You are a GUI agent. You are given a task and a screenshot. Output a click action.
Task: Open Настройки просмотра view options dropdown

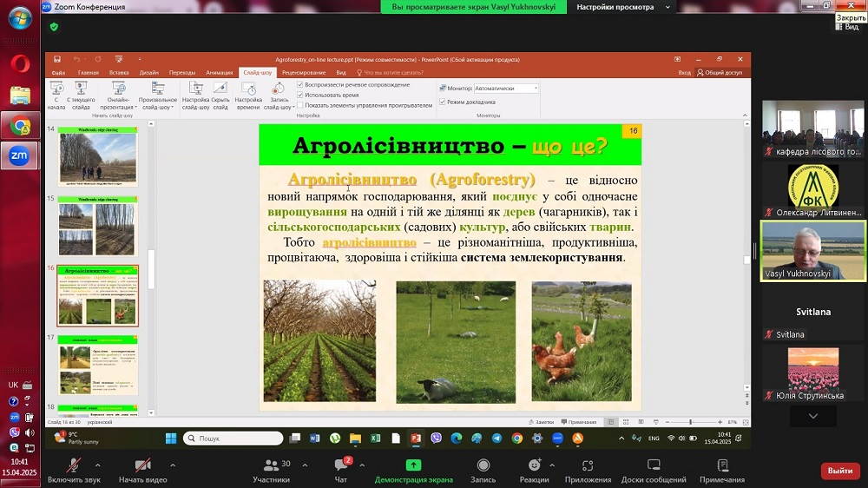click(x=623, y=7)
